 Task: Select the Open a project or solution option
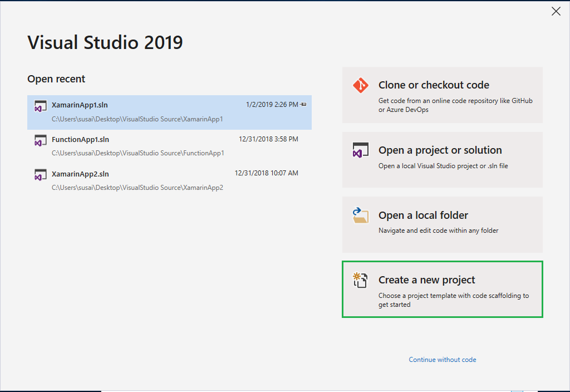click(x=442, y=160)
